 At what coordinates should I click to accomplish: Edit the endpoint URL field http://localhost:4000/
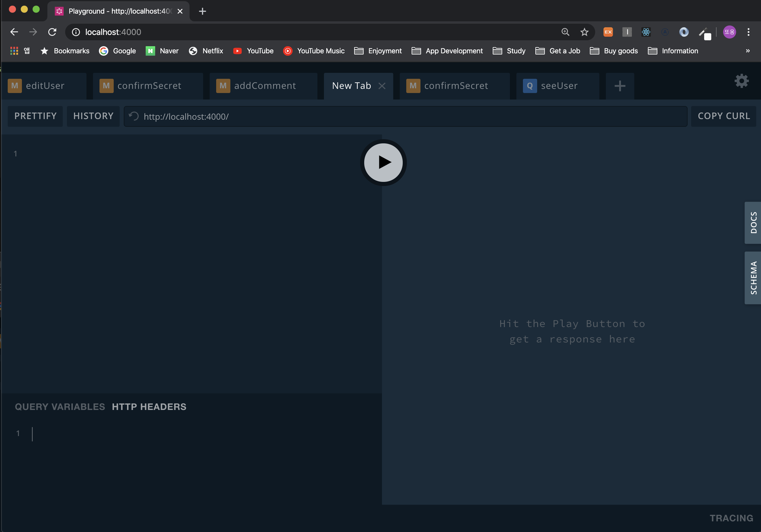click(405, 116)
